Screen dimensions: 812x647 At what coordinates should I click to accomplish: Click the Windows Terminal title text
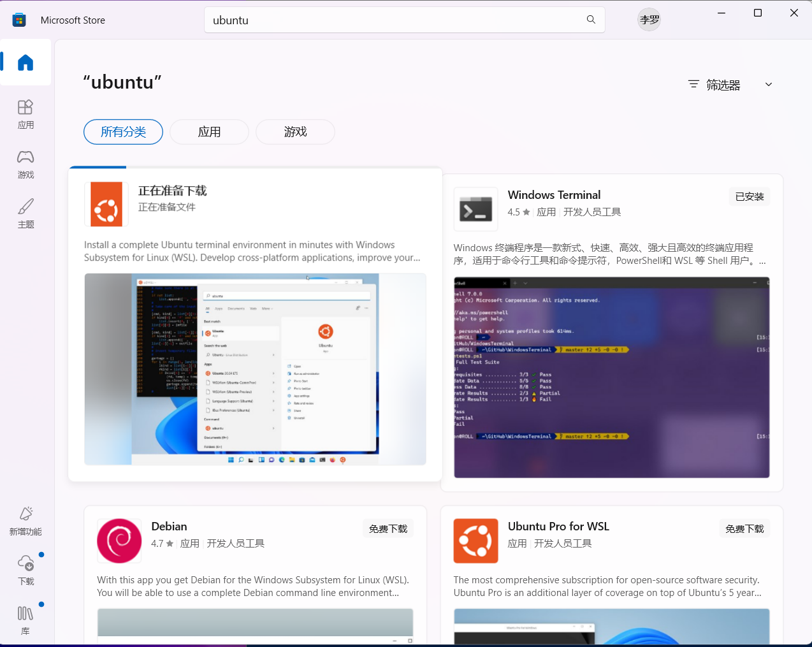coord(555,195)
